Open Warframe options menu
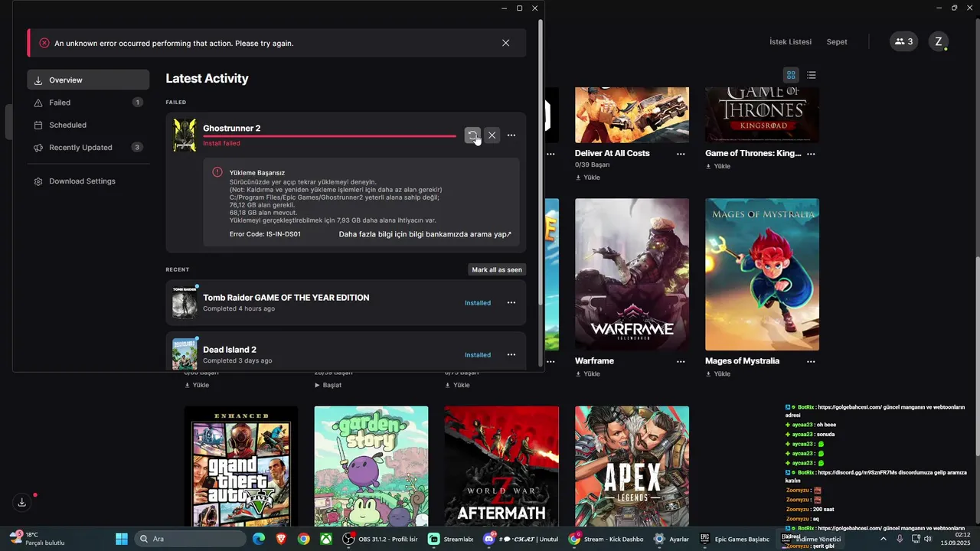The image size is (980, 551). click(681, 361)
